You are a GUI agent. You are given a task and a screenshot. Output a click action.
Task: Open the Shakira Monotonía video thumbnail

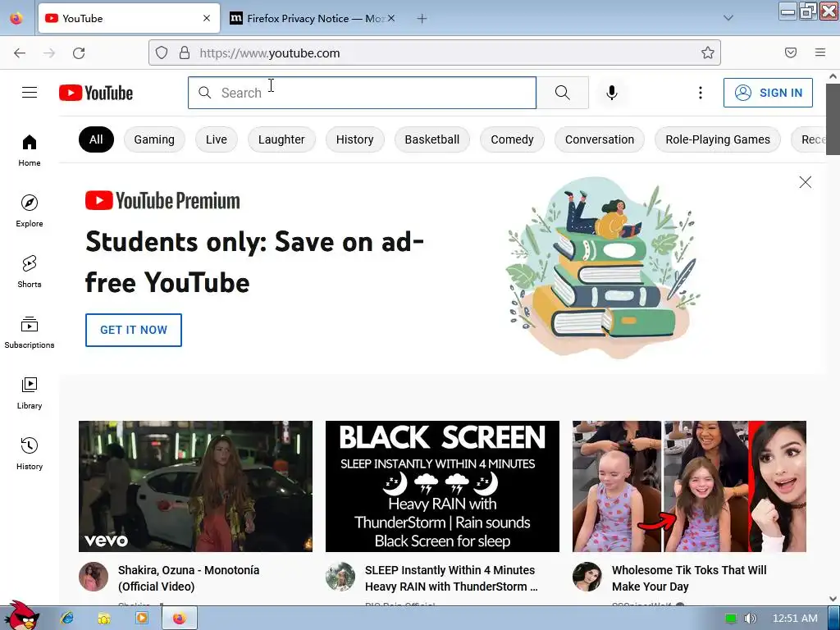coord(195,486)
